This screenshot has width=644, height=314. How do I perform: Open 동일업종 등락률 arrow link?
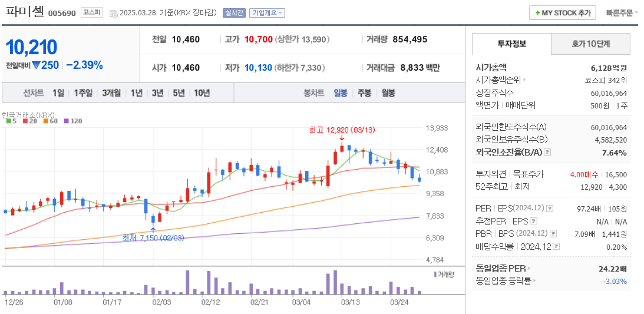click(534, 281)
